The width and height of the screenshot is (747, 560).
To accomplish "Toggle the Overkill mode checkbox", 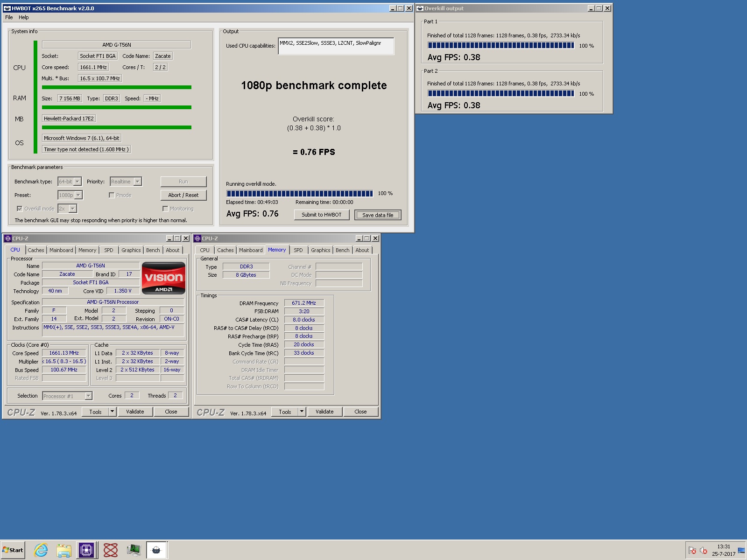I will coord(20,209).
